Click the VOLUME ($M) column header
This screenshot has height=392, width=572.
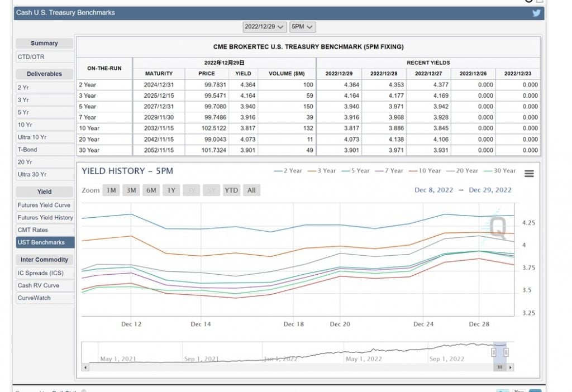[x=287, y=74]
